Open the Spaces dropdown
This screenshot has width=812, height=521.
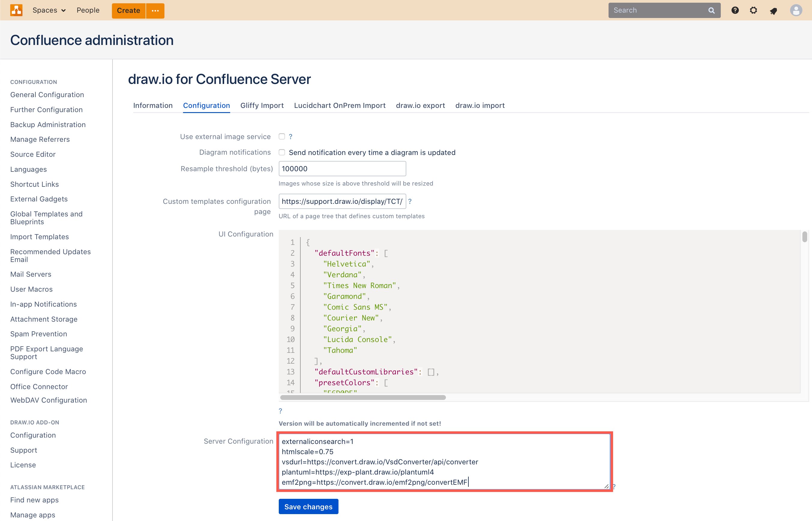pos(49,10)
